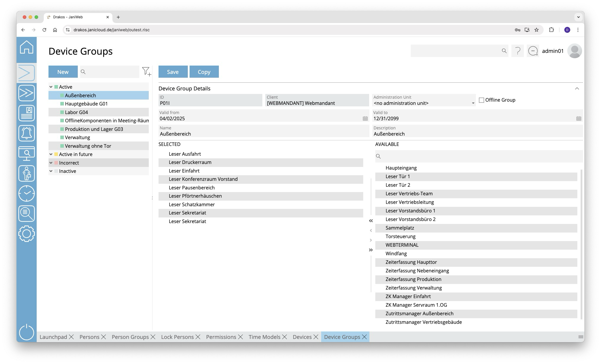Collapse the Active tree node
This screenshot has width=601, height=364.
[51, 87]
